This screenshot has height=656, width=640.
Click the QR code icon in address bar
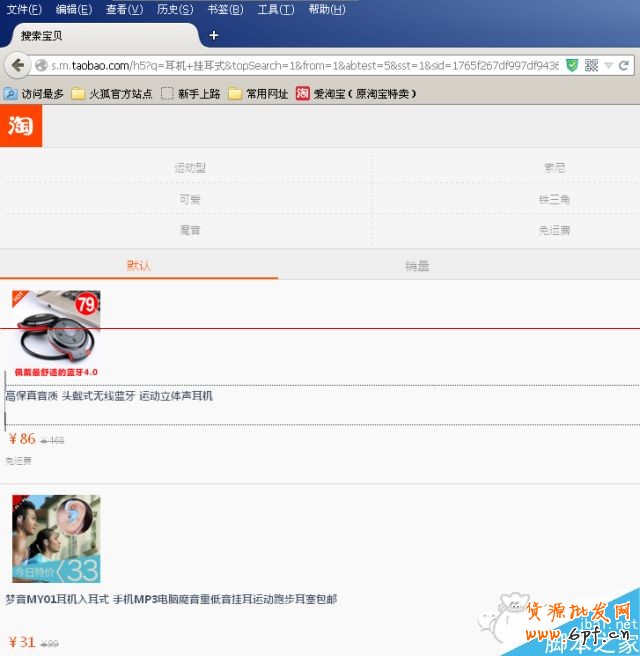click(x=591, y=65)
